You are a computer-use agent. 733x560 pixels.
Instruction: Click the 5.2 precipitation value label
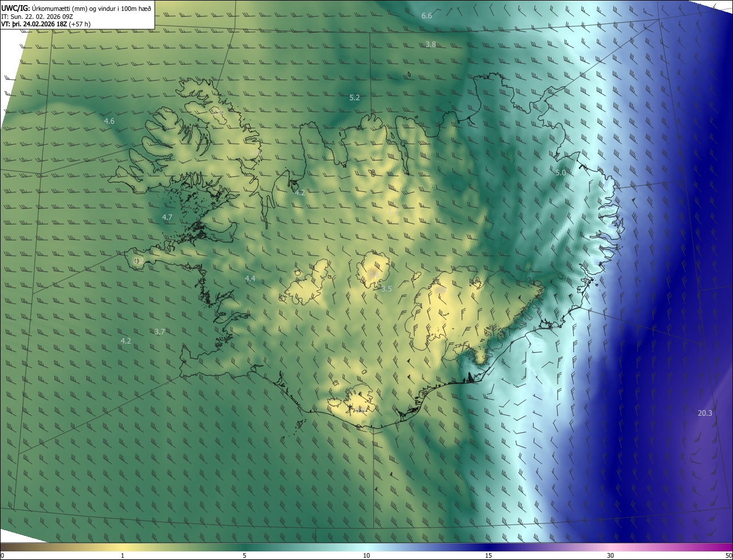tap(354, 97)
